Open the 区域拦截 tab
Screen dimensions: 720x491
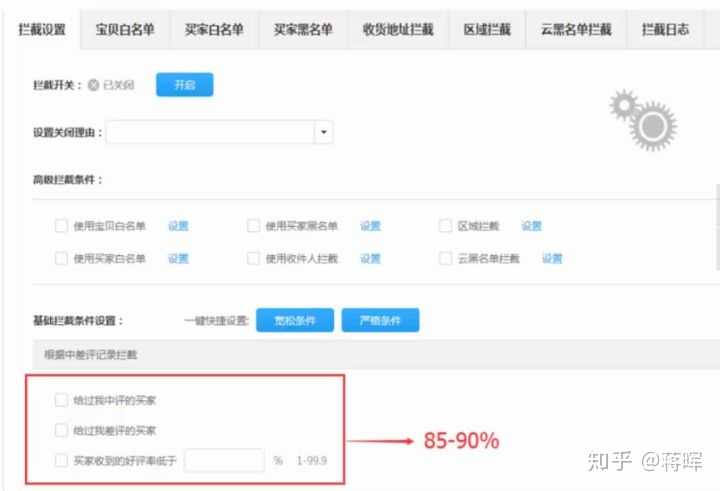click(x=487, y=29)
